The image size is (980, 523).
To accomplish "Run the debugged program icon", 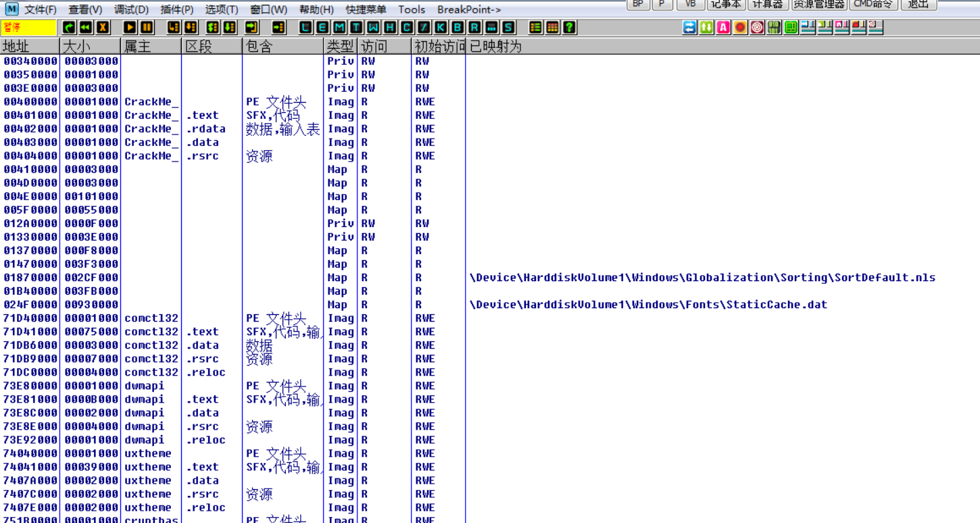I will 130,28.
